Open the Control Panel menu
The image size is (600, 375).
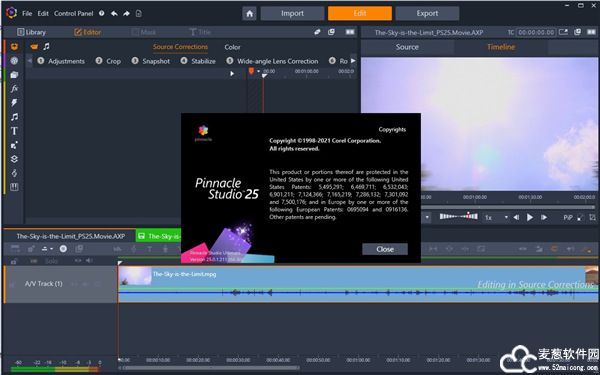[73, 13]
